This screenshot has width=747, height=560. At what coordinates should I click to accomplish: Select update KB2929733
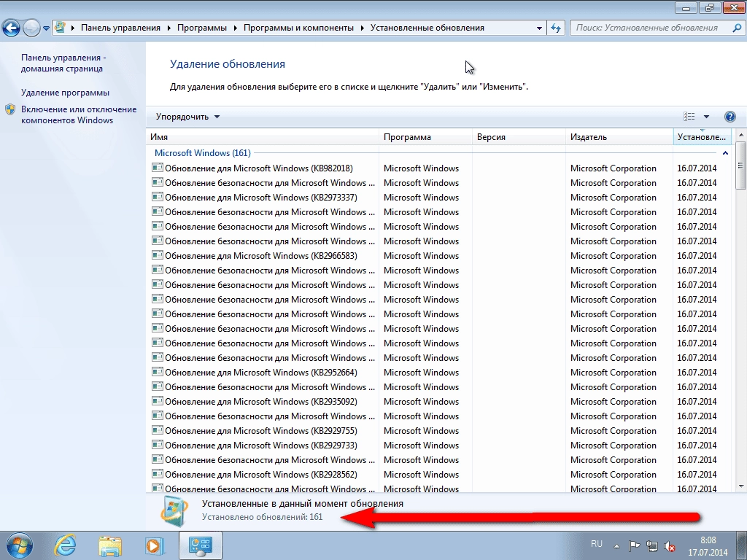(x=261, y=446)
